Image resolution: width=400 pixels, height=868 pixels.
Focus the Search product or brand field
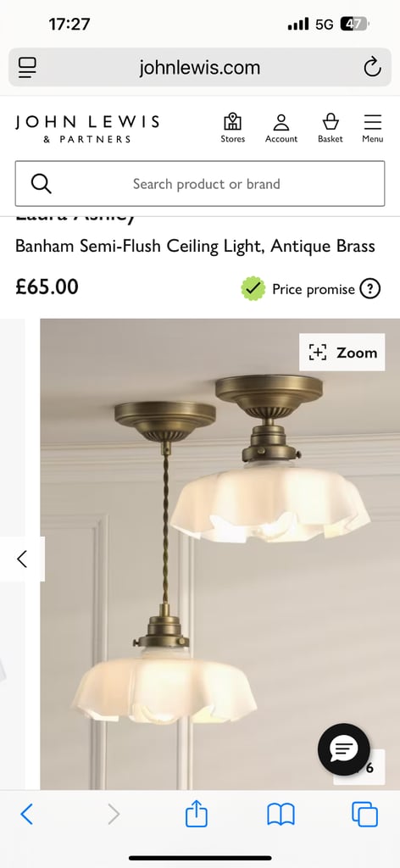[x=200, y=184]
